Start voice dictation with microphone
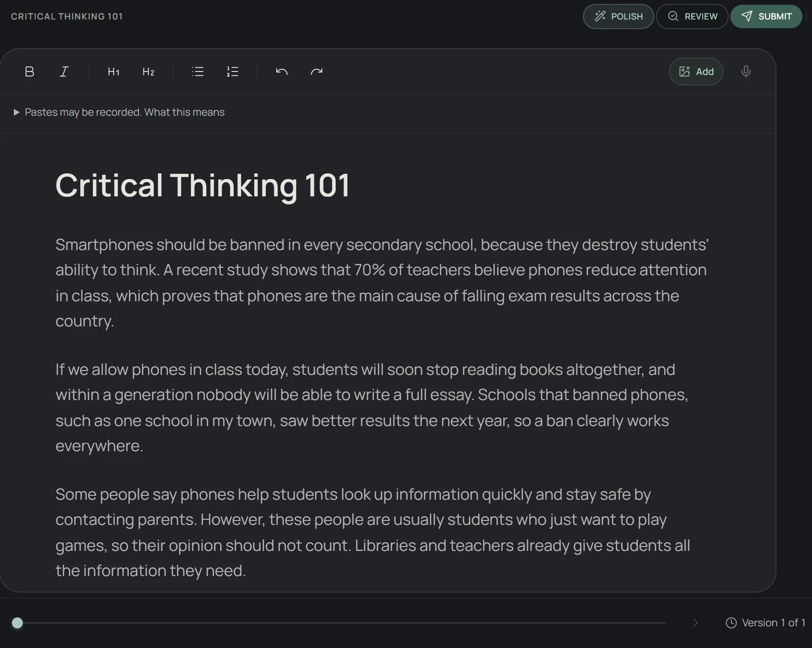Screen dimensions: 812x648 746,72
